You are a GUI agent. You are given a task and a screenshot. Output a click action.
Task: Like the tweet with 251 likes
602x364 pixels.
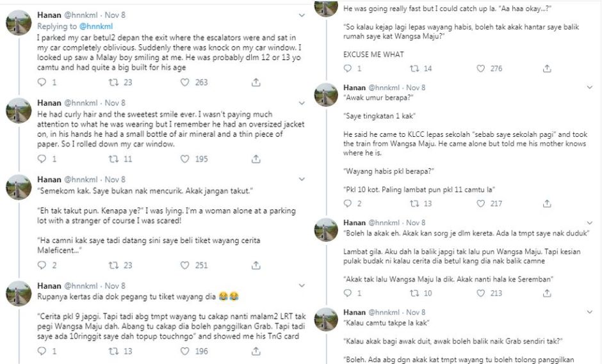185,265
